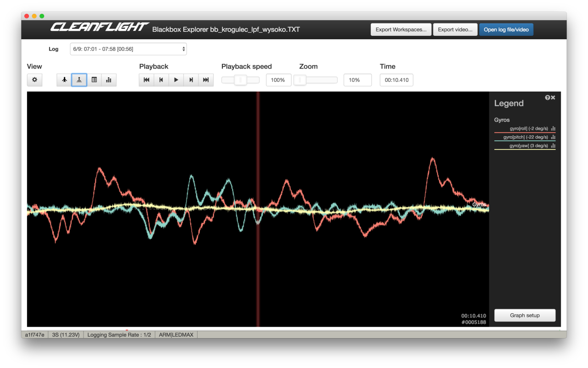Click Export video button
Viewport: 588px width, 368px height.
(455, 29)
